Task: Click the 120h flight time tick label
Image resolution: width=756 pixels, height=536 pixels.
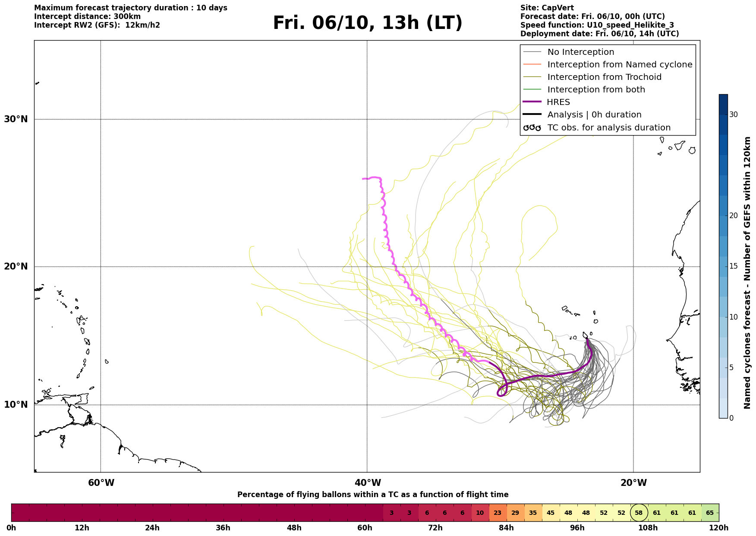Action: click(719, 528)
